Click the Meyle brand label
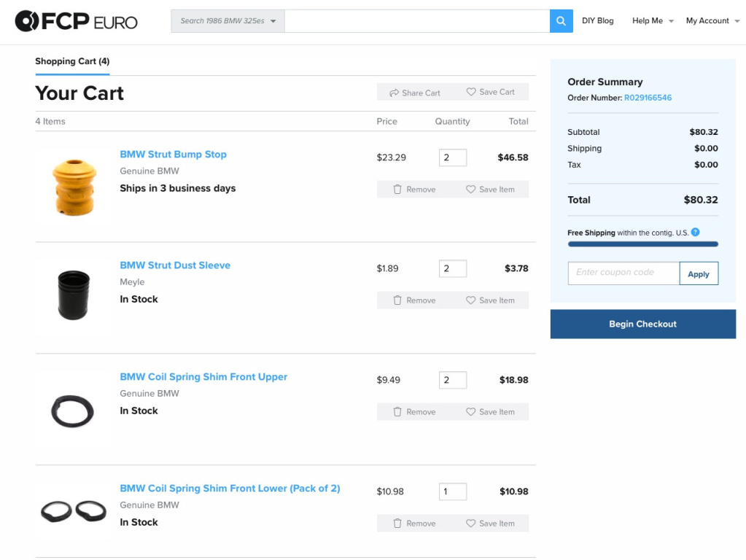Viewport: 746px width, 560px height. point(132,281)
